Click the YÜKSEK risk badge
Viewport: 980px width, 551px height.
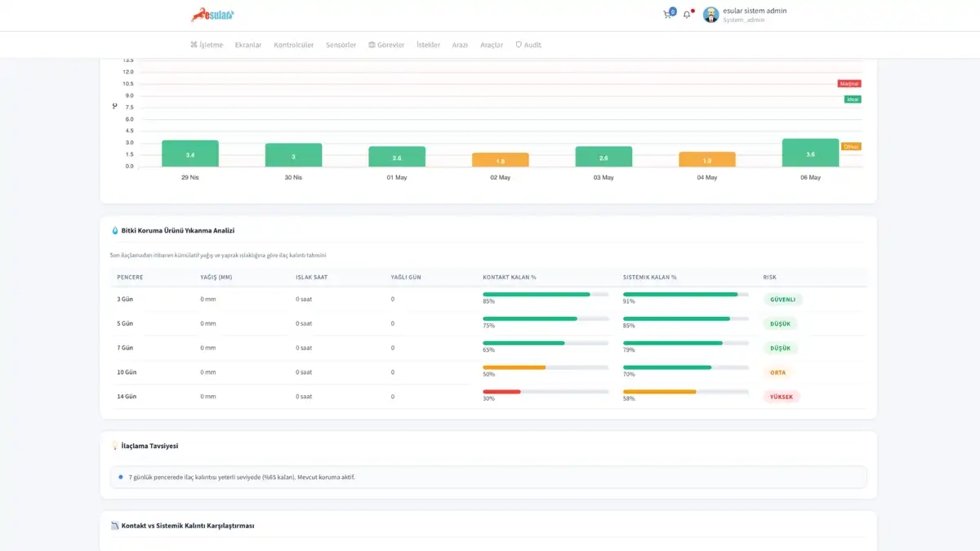pos(782,397)
